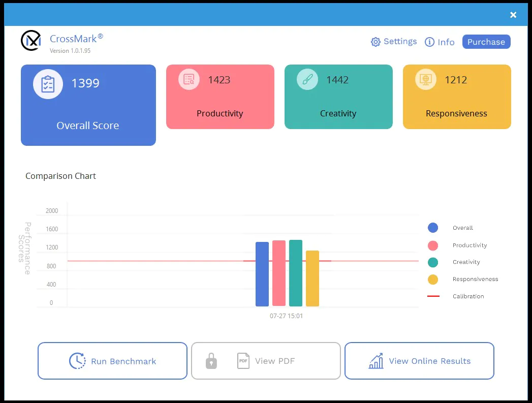Click the Responsiveness monitor icon
532x403 pixels.
pyautogui.click(x=426, y=79)
